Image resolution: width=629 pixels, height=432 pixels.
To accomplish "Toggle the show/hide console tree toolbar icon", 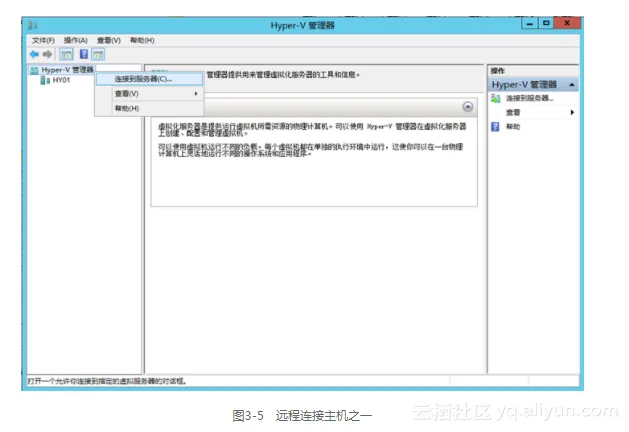I will coord(66,54).
